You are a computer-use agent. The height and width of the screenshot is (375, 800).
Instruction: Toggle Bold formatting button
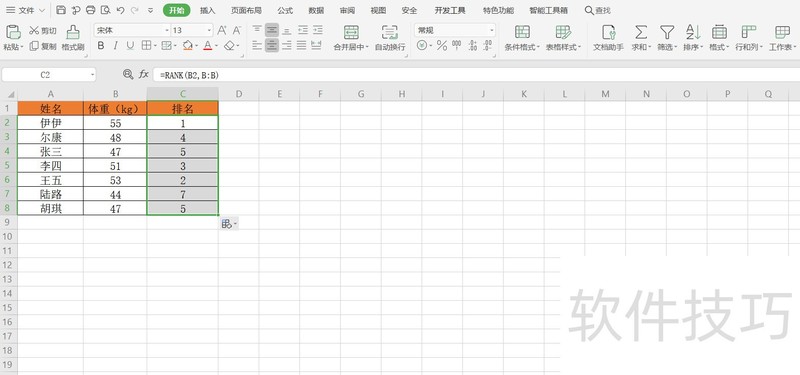pyautogui.click(x=101, y=46)
